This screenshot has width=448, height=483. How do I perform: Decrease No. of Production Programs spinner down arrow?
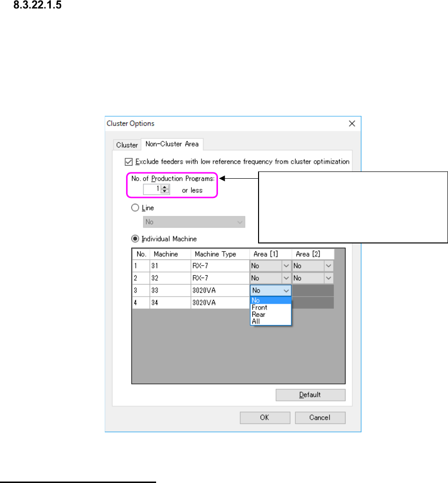point(165,191)
